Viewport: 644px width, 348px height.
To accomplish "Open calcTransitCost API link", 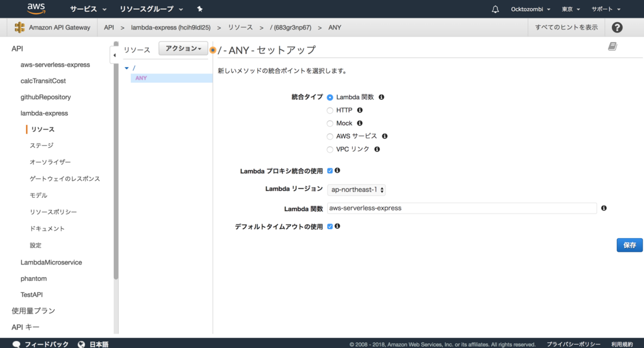I will tap(43, 81).
